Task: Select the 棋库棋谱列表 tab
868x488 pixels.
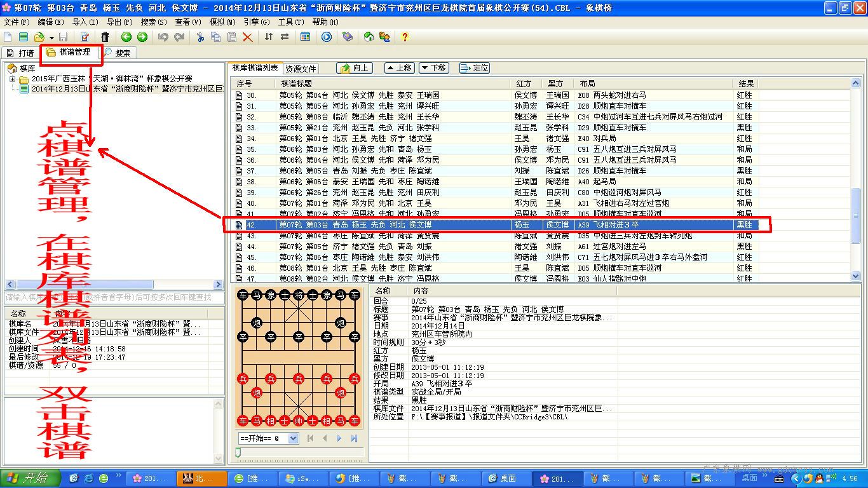Action: 255,68
